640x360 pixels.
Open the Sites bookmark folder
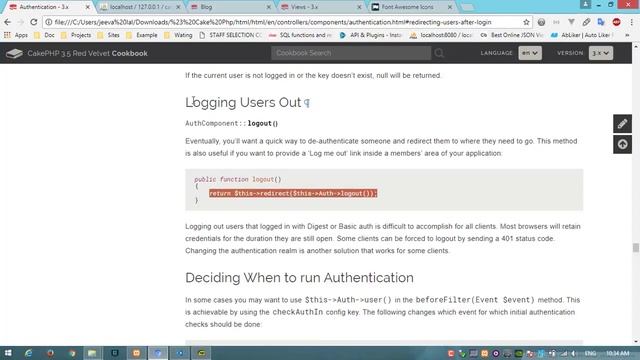click(x=108, y=36)
